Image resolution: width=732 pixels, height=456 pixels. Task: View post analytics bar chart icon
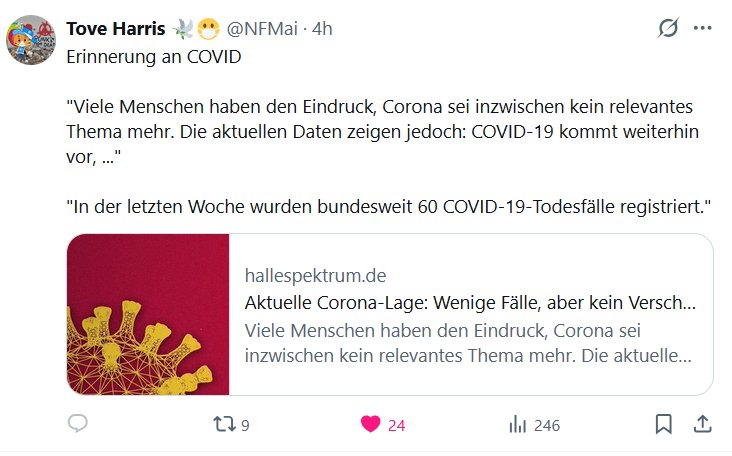pyautogui.click(x=517, y=424)
